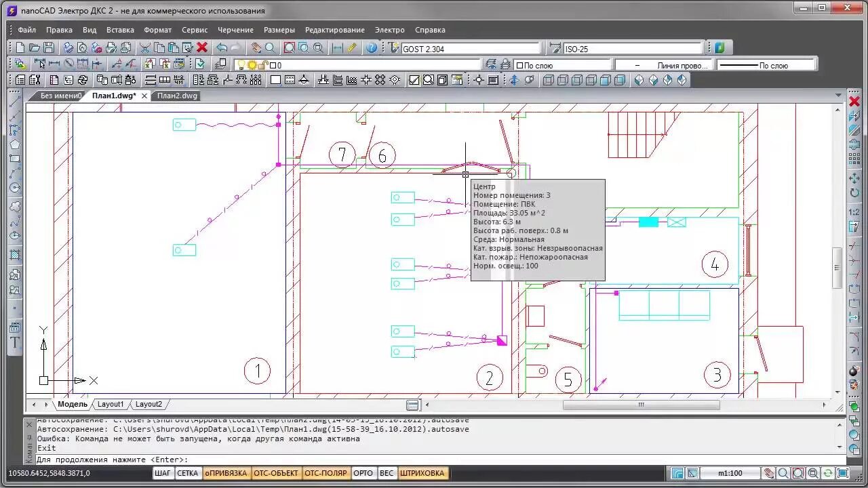Switch to the Layout1 tab
This screenshot has width=868, height=488.
[x=111, y=404]
